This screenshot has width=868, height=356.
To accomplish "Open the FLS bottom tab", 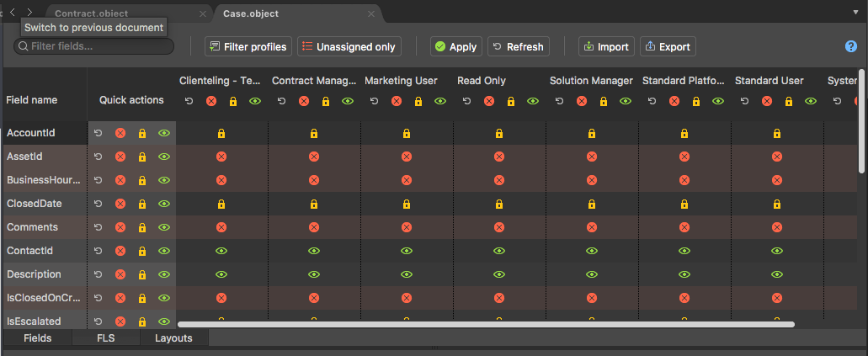I will click(x=106, y=337).
